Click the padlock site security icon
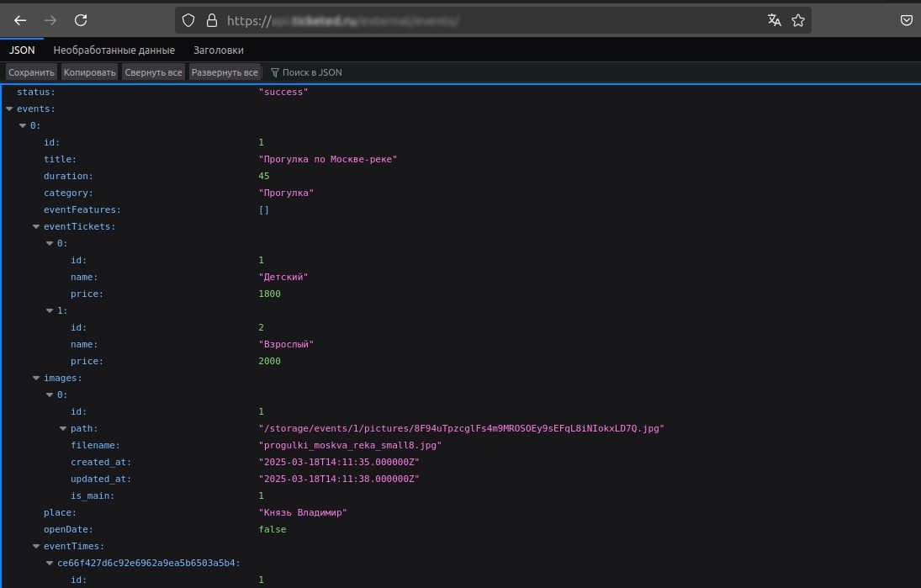Image resolution: width=921 pixels, height=588 pixels. click(x=211, y=19)
